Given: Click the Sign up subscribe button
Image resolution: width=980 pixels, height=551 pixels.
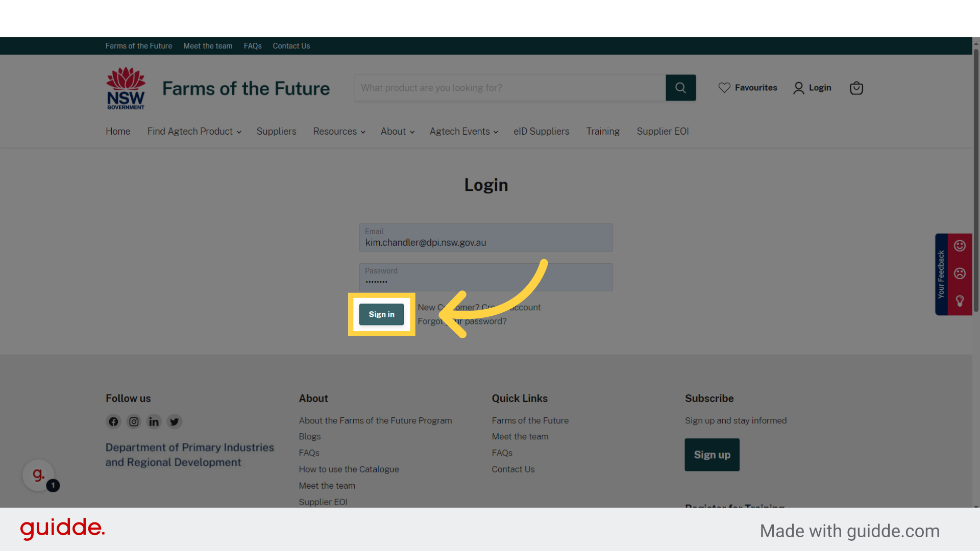Looking at the screenshot, I should tap(712, 455).
